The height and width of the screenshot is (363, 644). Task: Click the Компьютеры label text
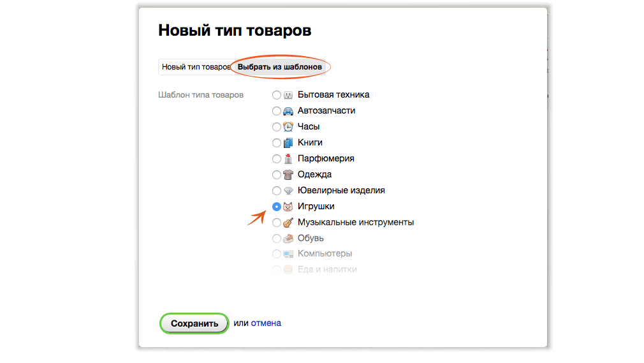[325, 254]
